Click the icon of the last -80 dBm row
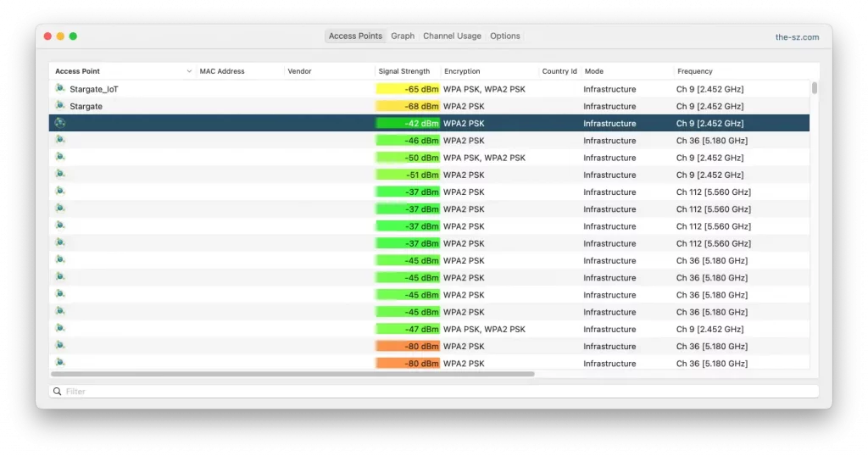Image resolution: width=868 pixels, height=456 pixels. tap(60, 363)
